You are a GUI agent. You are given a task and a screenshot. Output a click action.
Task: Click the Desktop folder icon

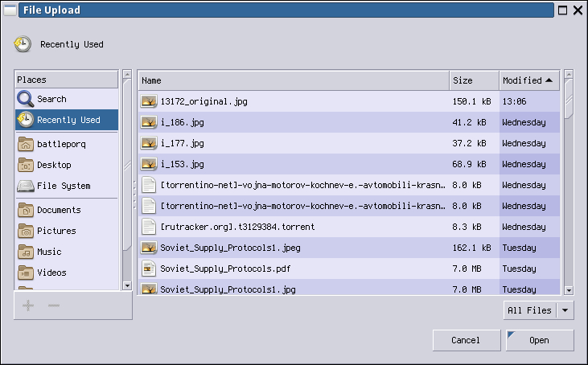pos(26,165)
